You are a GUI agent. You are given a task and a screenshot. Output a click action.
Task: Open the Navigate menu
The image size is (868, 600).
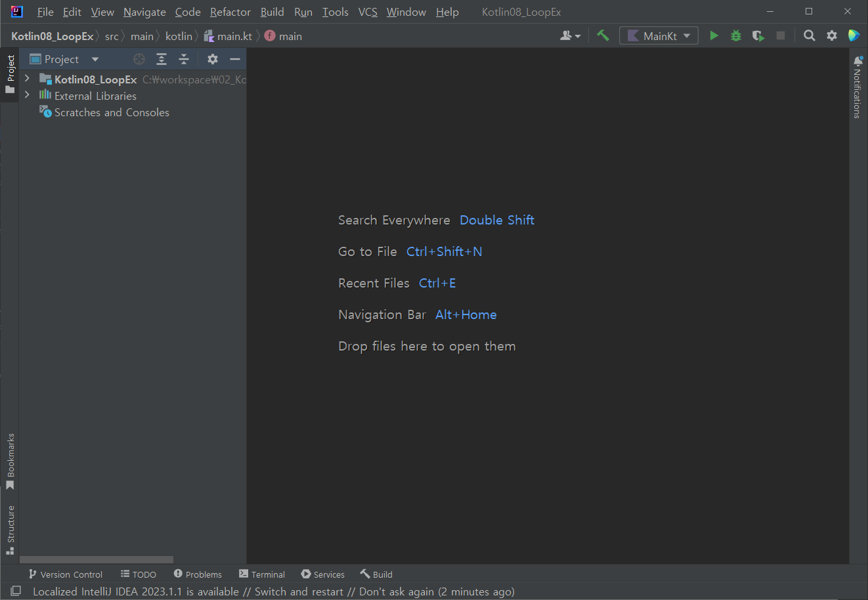coord(144,12)
